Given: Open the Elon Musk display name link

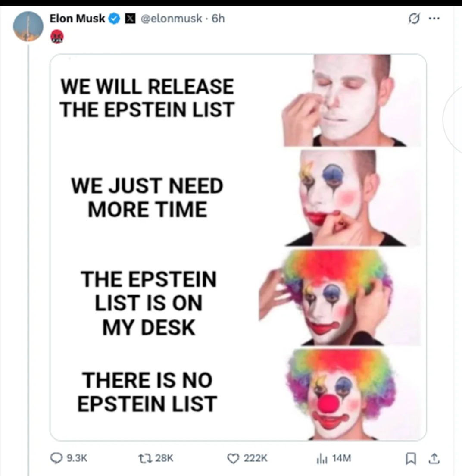Looking at the screenshot, I should pyautogui.click(x=77, y=19).
